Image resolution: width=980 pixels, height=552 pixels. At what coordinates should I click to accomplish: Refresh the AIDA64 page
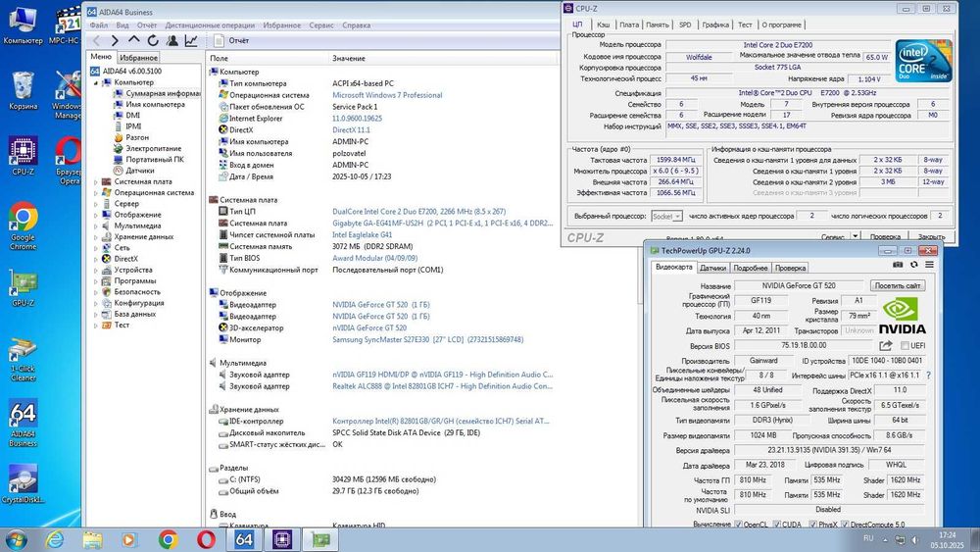[x=153, y=40]
